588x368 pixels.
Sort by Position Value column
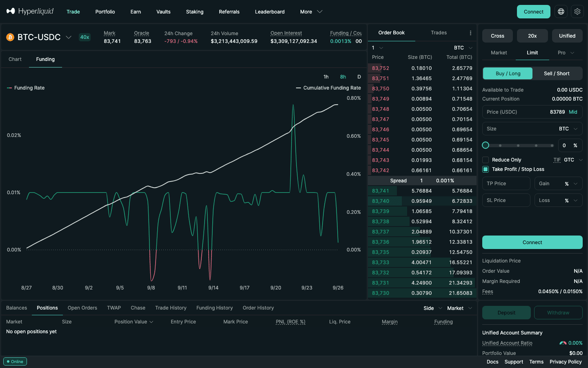point(134,322)
